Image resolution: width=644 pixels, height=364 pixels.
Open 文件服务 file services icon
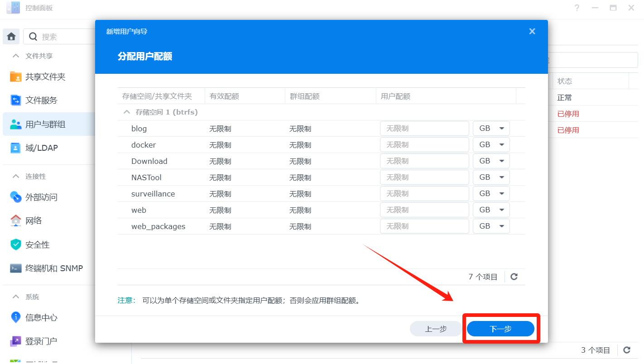click(x=16, y=101)
